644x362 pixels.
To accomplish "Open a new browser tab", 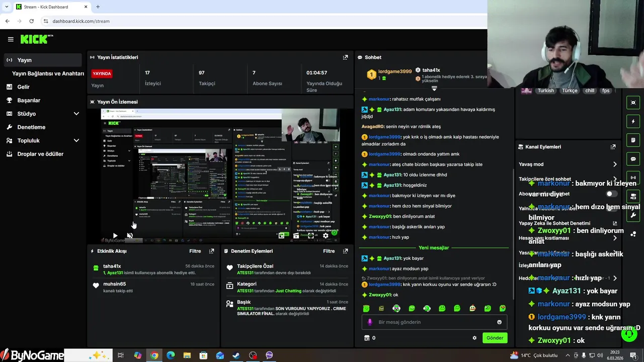I will (x=98, y=7).
